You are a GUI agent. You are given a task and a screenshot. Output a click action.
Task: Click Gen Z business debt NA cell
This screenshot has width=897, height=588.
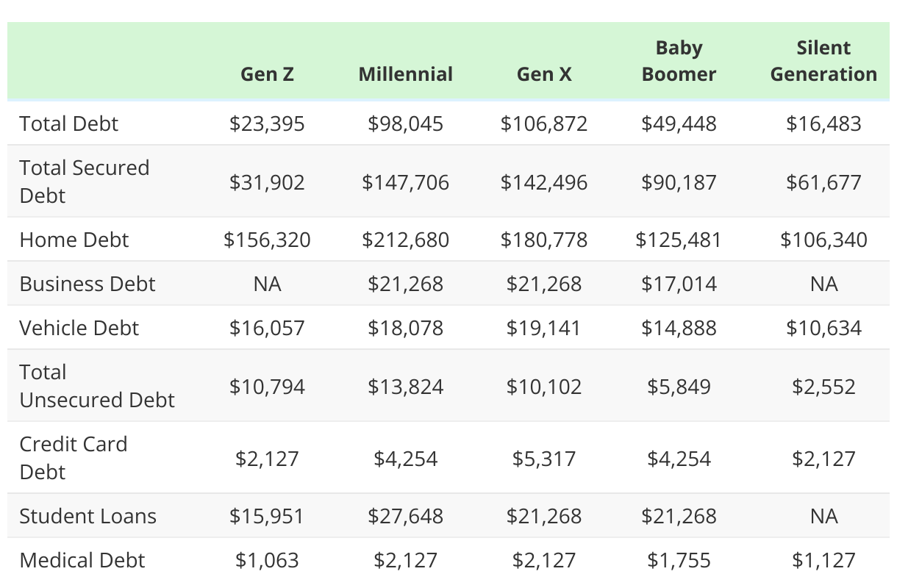pos(267,284)
